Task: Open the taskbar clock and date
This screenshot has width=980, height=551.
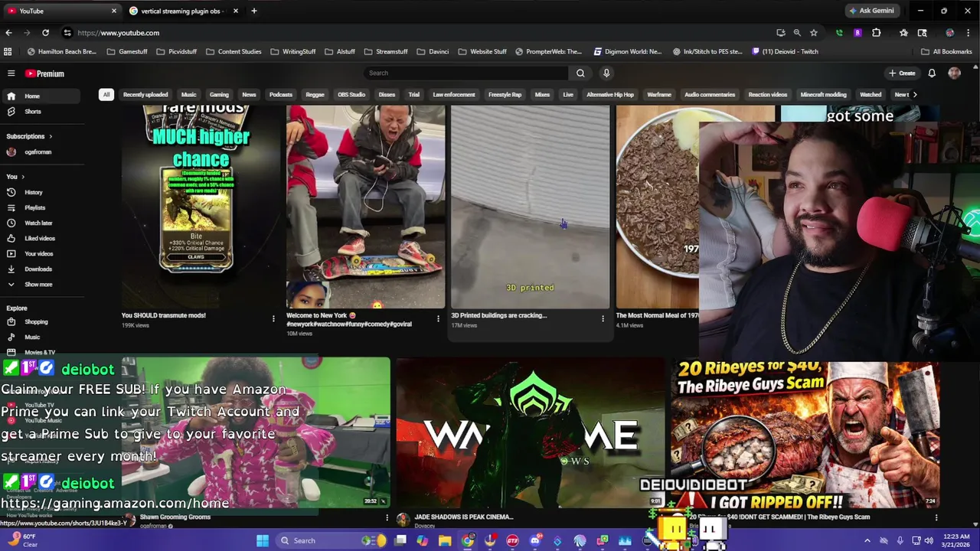Action: point(957,540)
